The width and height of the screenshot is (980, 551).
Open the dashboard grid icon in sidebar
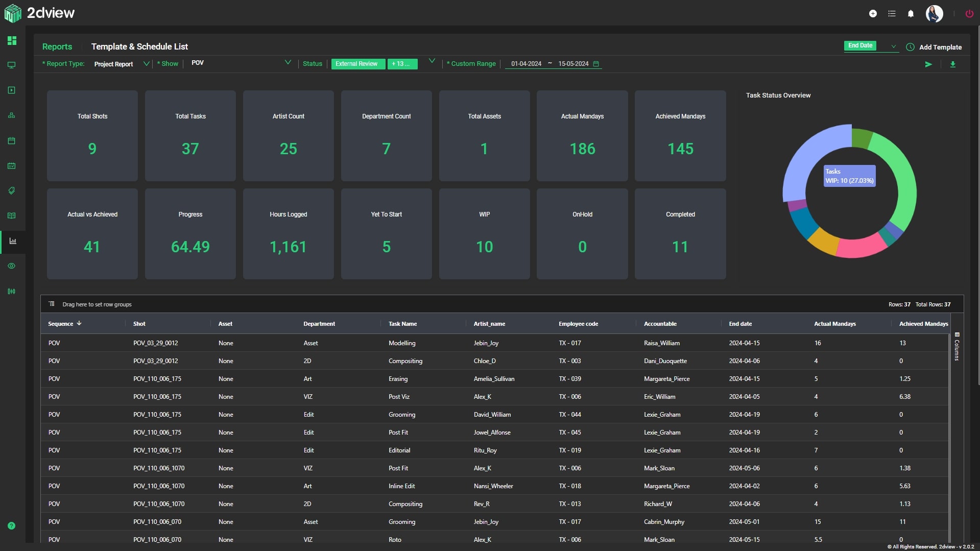pos(12,41)
